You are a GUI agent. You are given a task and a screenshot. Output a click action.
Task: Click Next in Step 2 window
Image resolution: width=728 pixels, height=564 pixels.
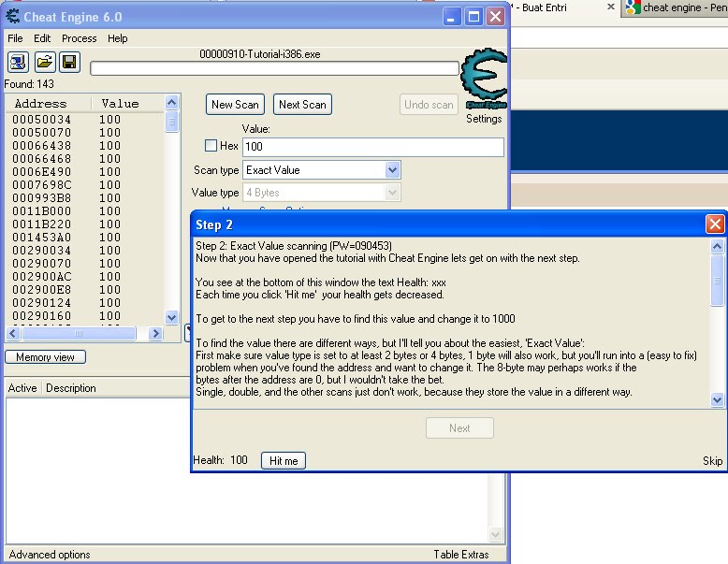[459, 428]
